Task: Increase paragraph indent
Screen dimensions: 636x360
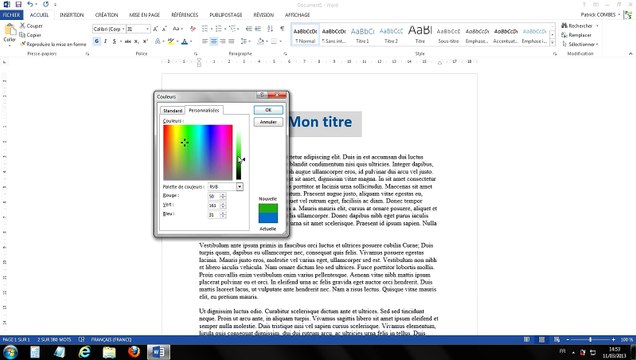Action: [x=258, y=29]
